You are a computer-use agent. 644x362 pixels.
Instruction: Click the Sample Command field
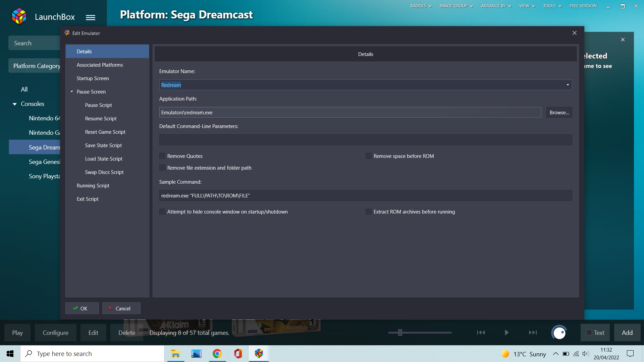(x=366, y=195)
